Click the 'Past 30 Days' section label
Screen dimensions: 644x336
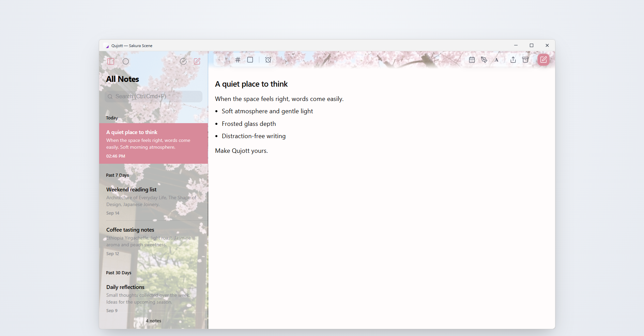pyautogui.click(x=119, y=273)
